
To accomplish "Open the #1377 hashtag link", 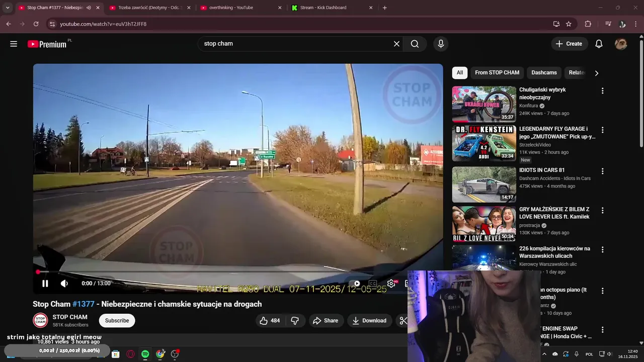I will [x=84, y=304].
